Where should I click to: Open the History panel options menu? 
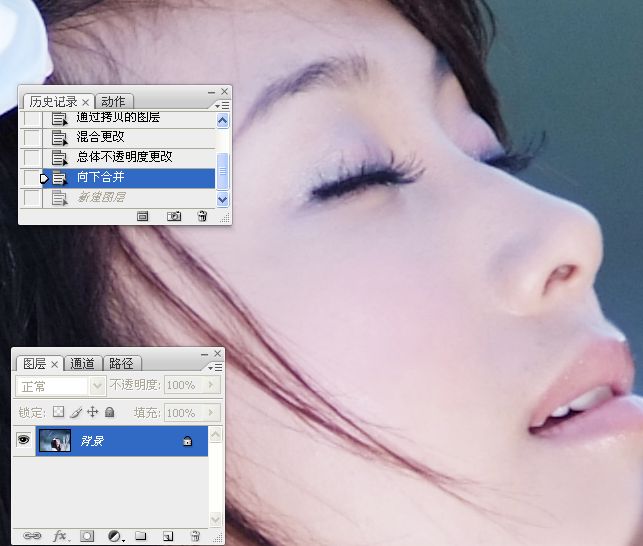tap(222, 104)
